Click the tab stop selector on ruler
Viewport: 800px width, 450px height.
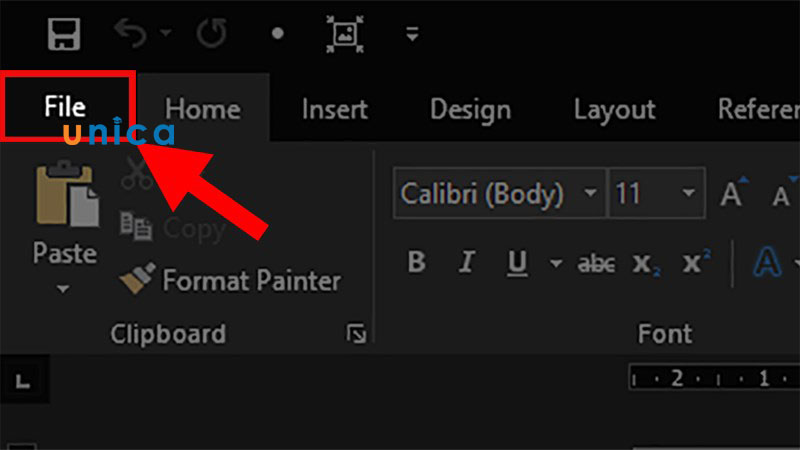[x=21, y=381]
